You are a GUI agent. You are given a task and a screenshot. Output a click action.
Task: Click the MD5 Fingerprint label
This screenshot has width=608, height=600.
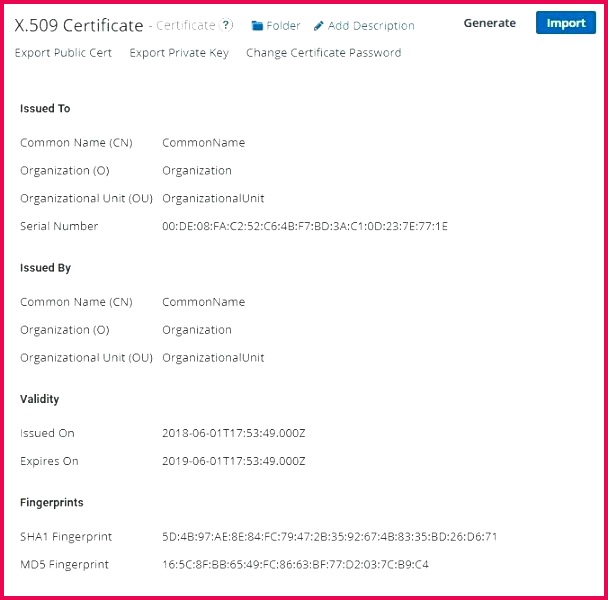64,565
